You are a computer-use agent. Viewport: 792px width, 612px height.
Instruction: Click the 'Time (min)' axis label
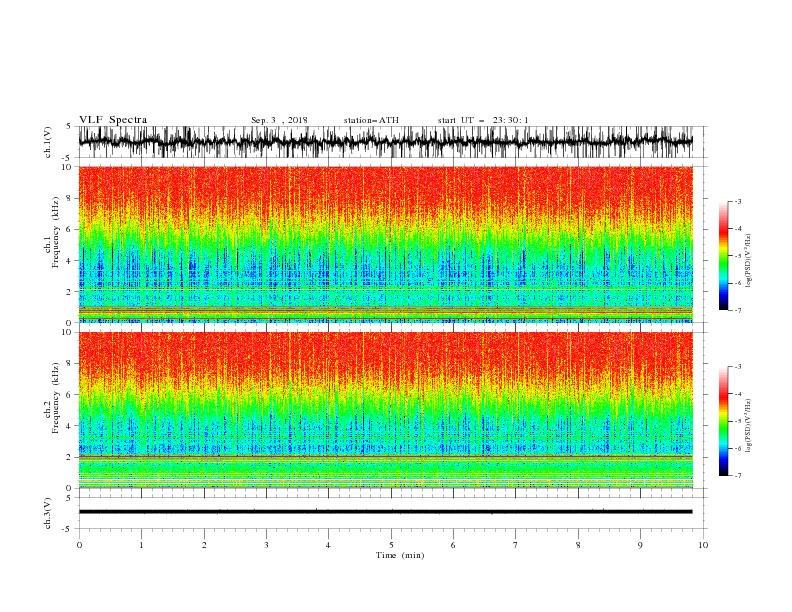click(x=400, y=555)
